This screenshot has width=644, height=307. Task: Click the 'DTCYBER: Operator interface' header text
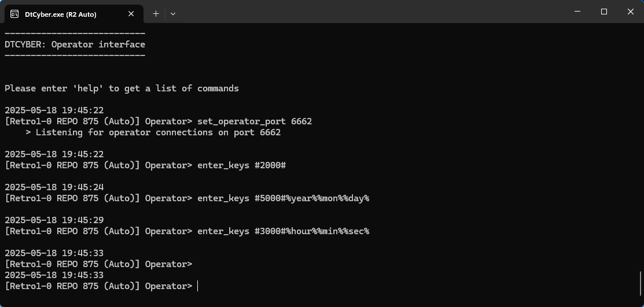[75, 45]
